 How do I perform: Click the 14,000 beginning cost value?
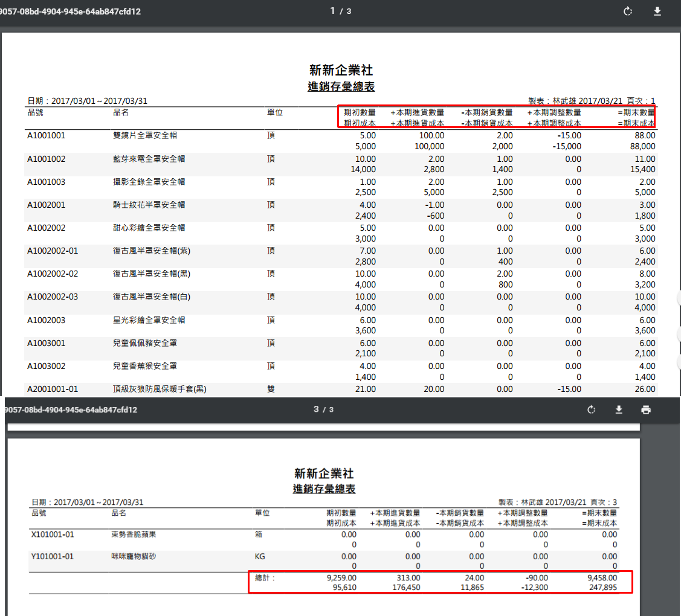click(363, 169)
